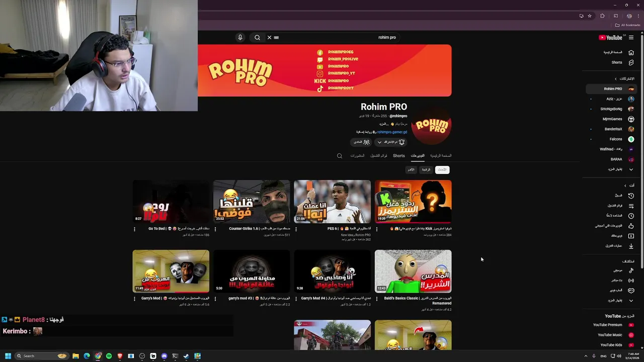The width and height of the screenshot is (644, 362).
Task: Open the Live broadcast icon under Explore
Action: click(x=631, y=280)
